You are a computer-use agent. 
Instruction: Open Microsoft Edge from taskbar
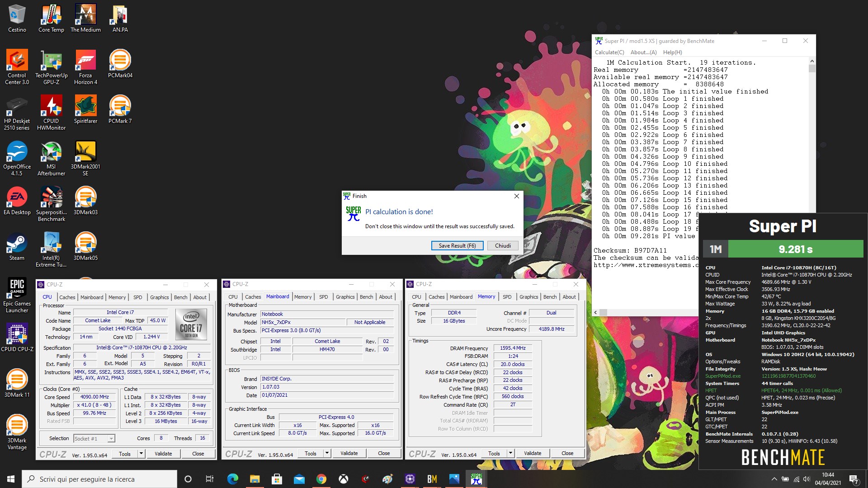pos(232,479)
